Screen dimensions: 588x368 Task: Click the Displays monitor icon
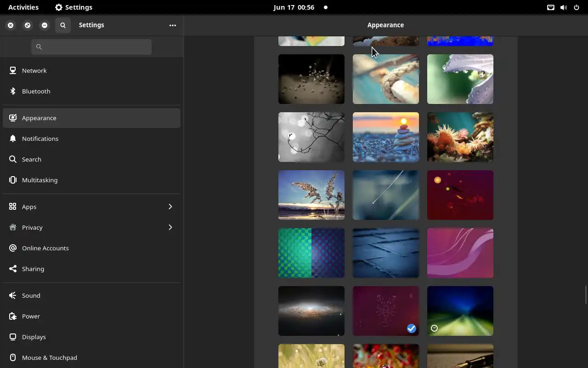tap(13, 337)
